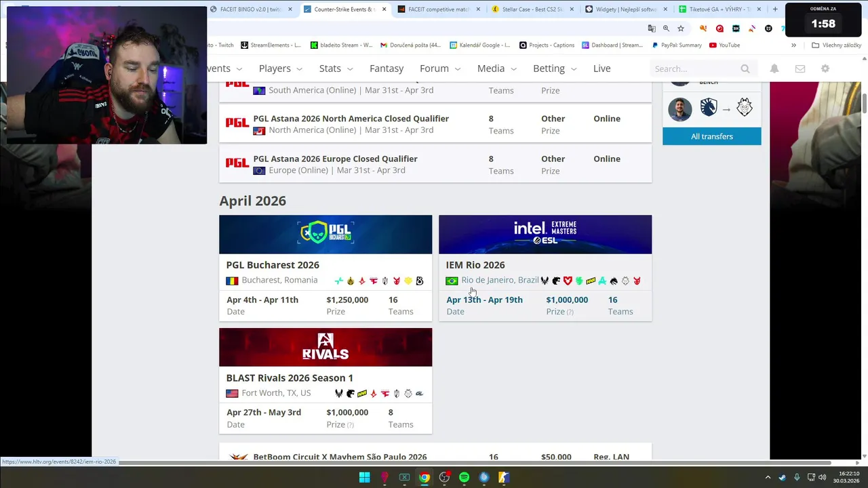Open the Doručená pošta Gmail bookmark
868x488 pixels.
(410, 45)
